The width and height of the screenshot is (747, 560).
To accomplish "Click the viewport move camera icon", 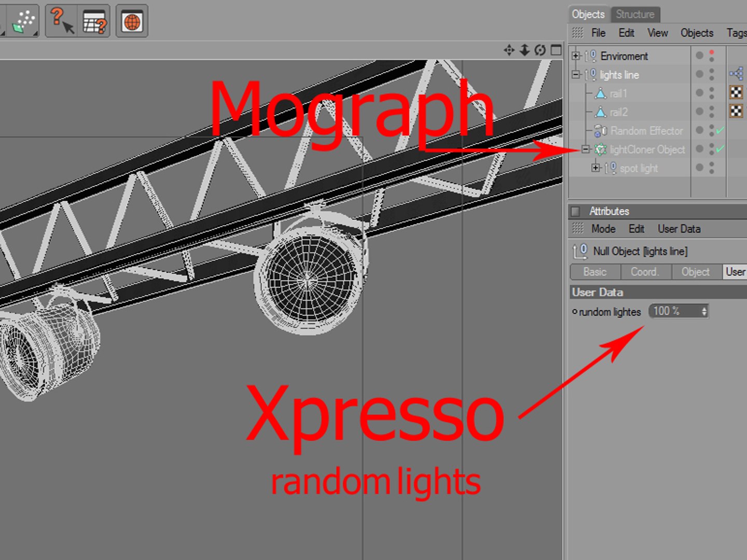I will (509, 50).
